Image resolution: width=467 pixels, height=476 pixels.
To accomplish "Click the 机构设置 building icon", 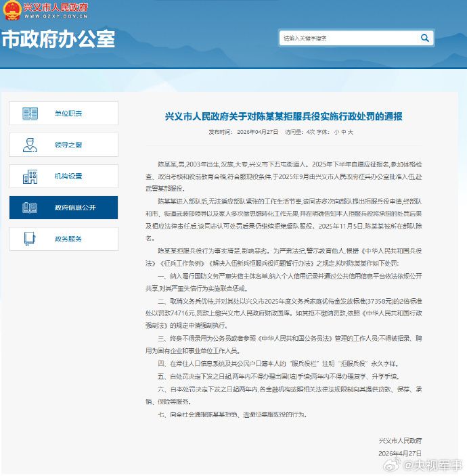I will pyautogui.click(x=30, y=176).
